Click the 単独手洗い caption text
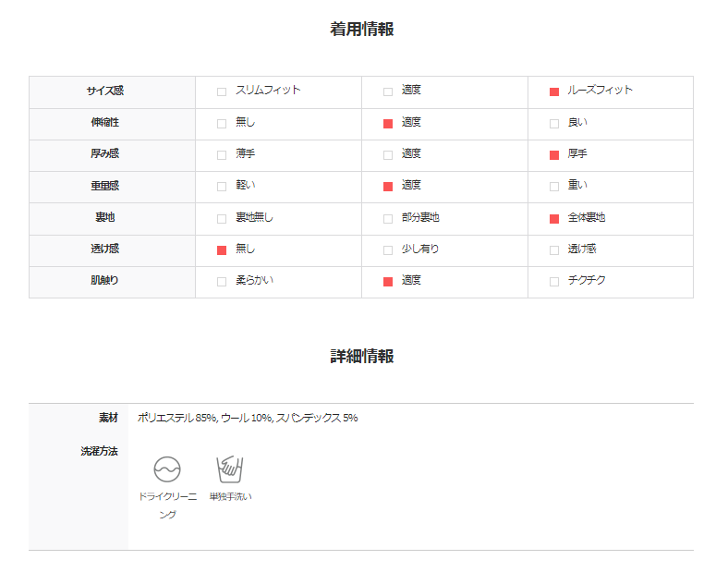 tap(230, 497)
